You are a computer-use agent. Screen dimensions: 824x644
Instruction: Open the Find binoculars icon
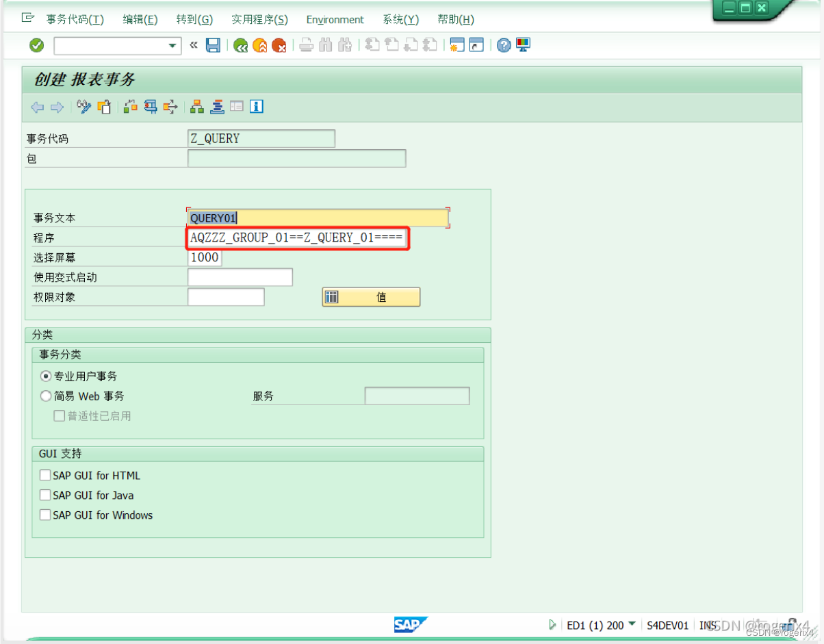[x=325, y=45]
